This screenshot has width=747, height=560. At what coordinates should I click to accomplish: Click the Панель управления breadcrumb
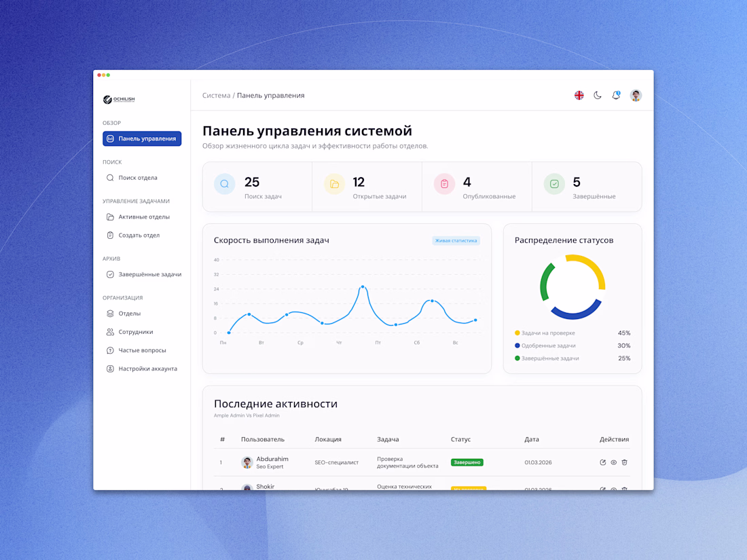click(270, 95)
